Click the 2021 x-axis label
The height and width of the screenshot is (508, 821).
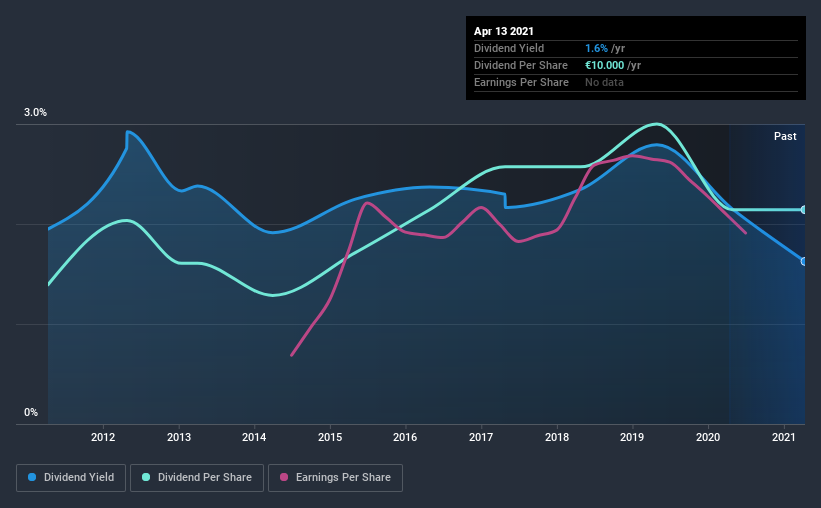(784, 437)
